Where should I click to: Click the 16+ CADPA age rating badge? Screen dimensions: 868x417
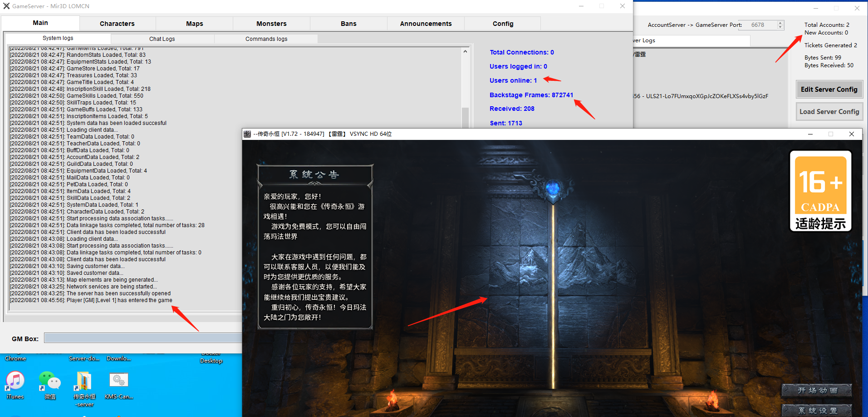820,191
